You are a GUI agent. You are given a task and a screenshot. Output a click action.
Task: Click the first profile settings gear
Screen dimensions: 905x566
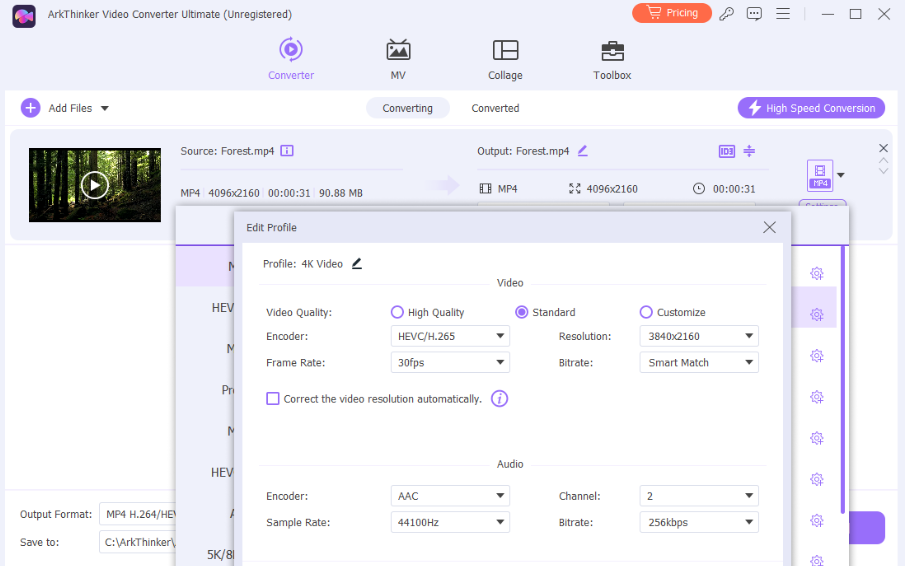click(816, 273)
